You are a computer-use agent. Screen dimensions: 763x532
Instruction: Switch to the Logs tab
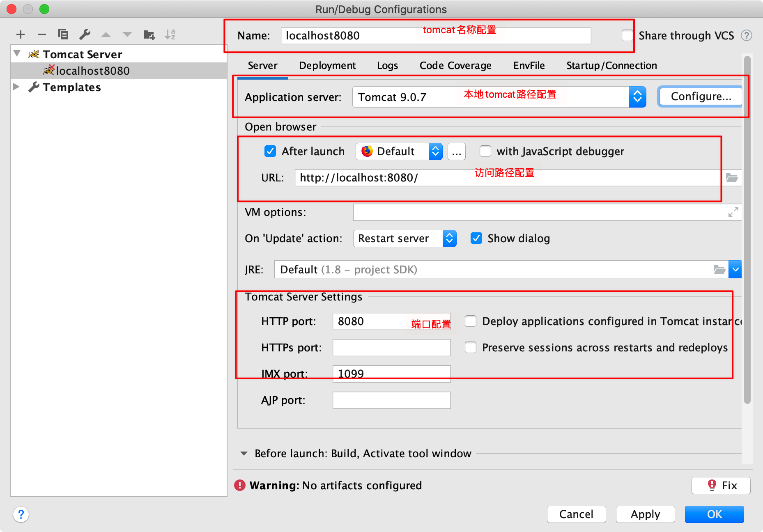point(387,66)
